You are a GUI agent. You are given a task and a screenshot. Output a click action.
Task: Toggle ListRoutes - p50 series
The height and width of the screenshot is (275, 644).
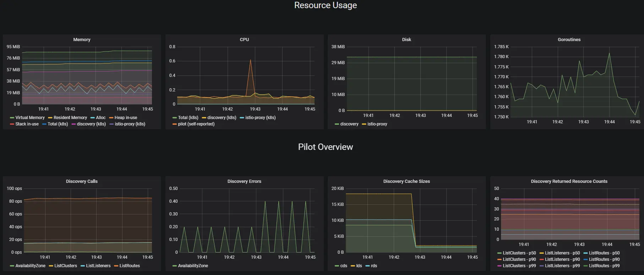(x=604, y=253)
